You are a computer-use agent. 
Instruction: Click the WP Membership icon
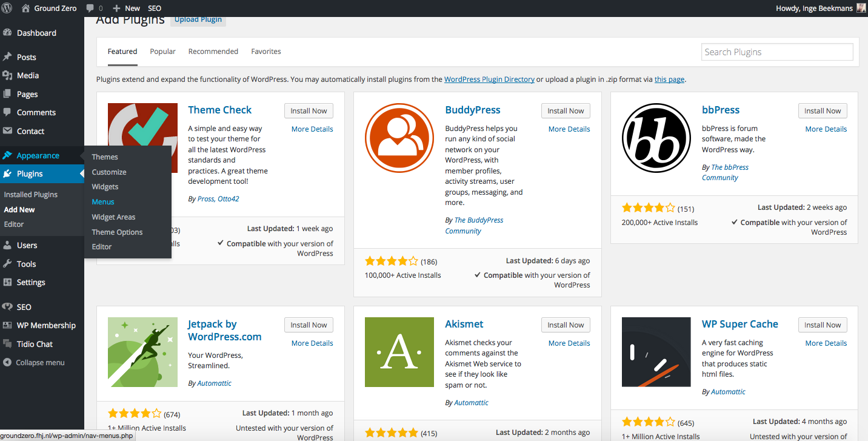point(7,325)
